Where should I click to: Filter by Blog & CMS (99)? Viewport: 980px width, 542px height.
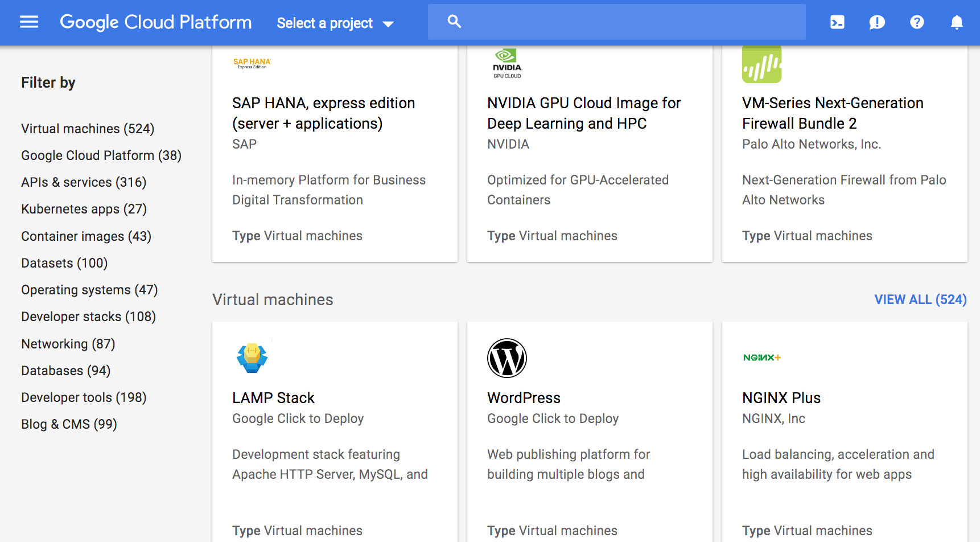[69, 424]
